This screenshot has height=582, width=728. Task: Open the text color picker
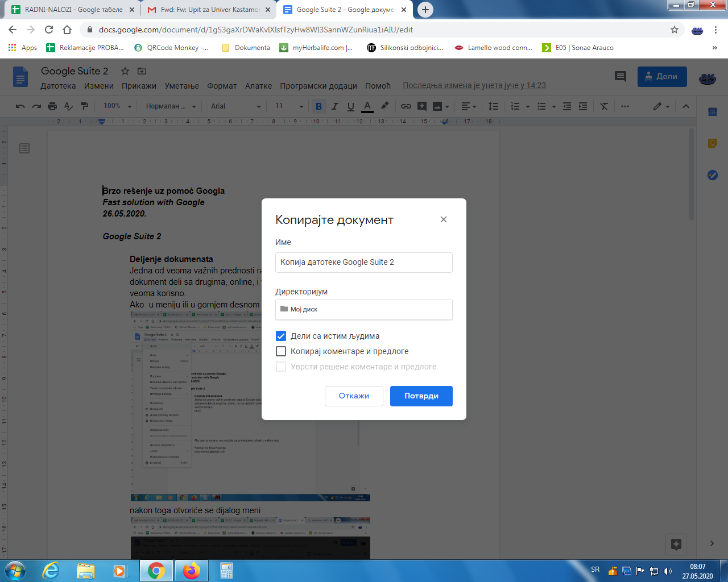tap(367, 106)
